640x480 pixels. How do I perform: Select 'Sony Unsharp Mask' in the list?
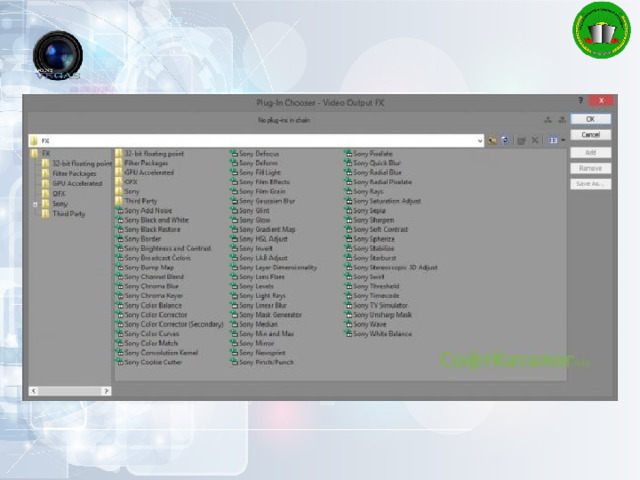pyautogui.click(x=382, y=315)
